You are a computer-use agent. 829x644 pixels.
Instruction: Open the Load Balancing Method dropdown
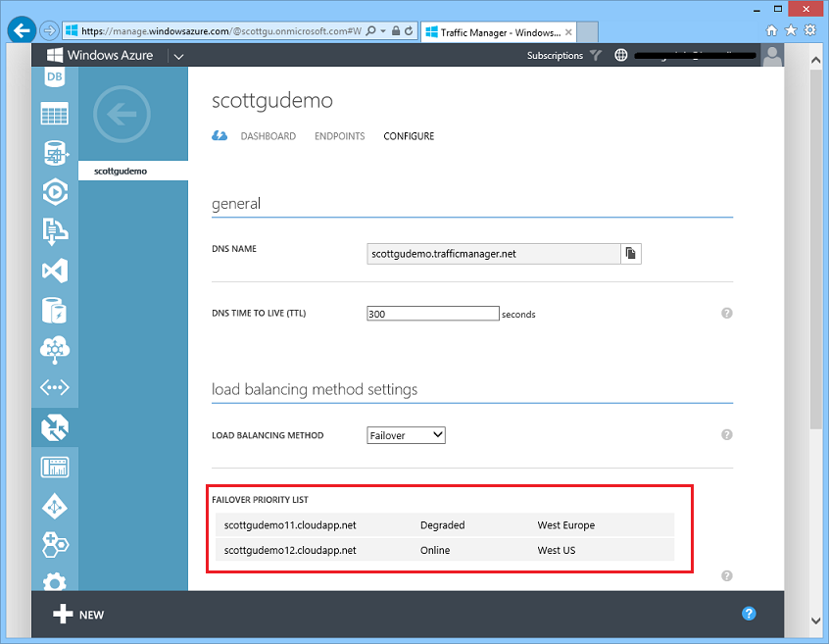pos(406,435)
